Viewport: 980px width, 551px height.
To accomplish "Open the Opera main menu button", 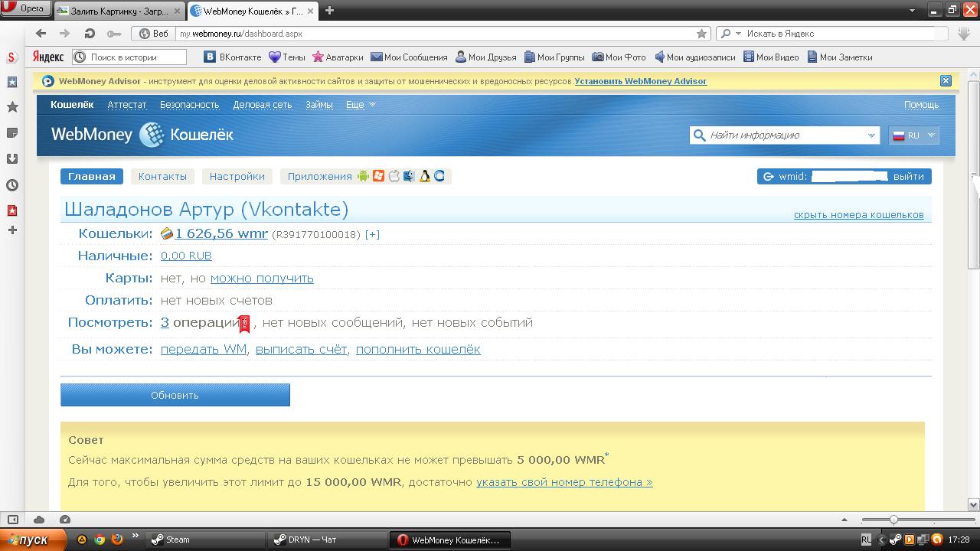I will [x=26, y=9].
